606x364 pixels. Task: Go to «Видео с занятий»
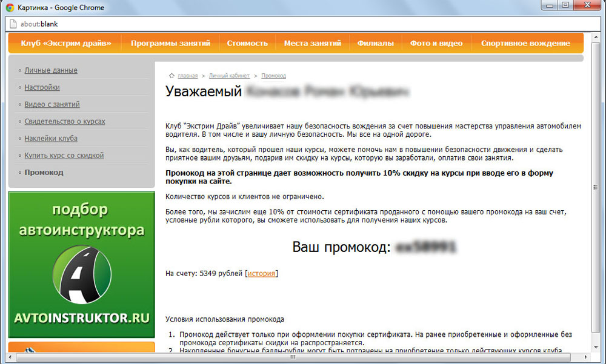coord(52,104)
